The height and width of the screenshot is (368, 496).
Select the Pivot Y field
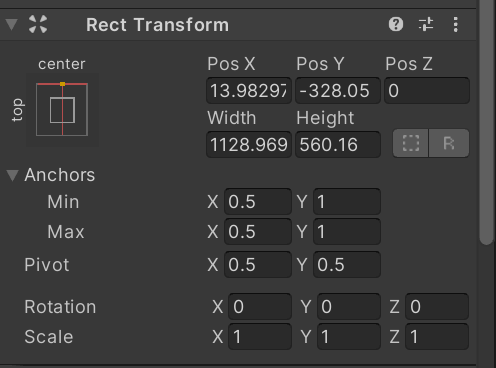[347, 265]
